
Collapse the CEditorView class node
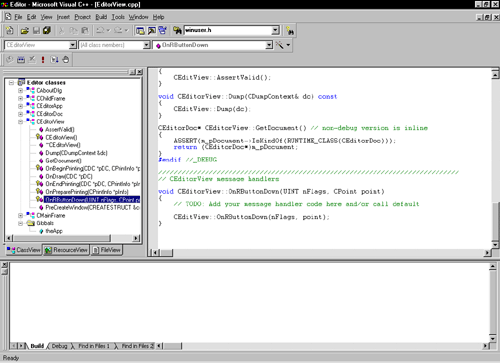pyautogui.click(x=21, y=122)
